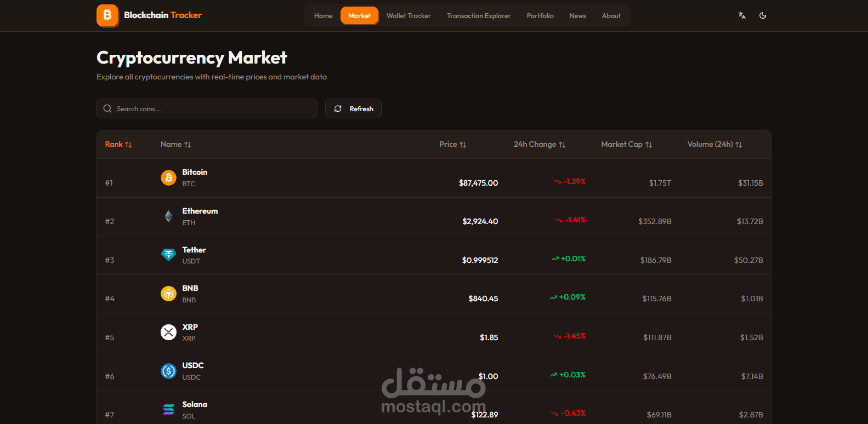Image resolution: width=868 pixels, height=424 pixels.
Task: Open the About tab
Action: click(x=611, y=15)
